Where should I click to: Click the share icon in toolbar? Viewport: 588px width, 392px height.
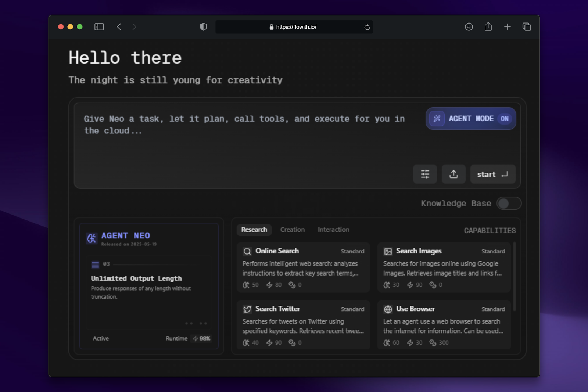tap(488, 27)
